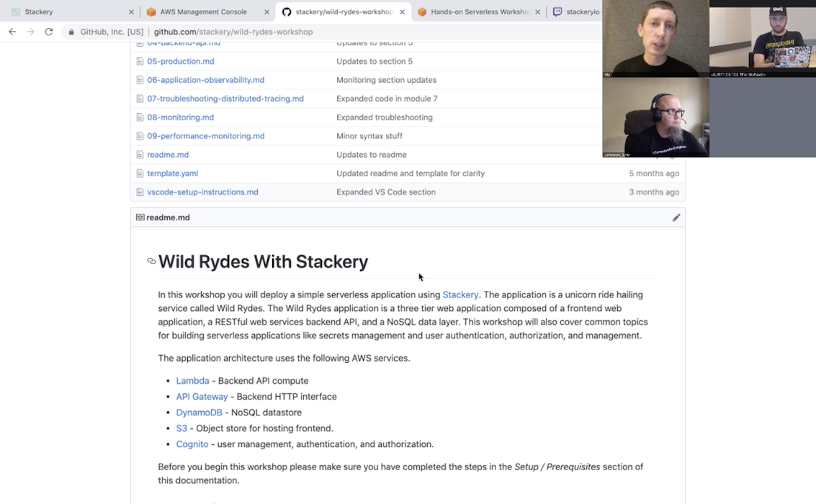
Task: Open the template.yaml file
Action: click(x=172, y=174)
